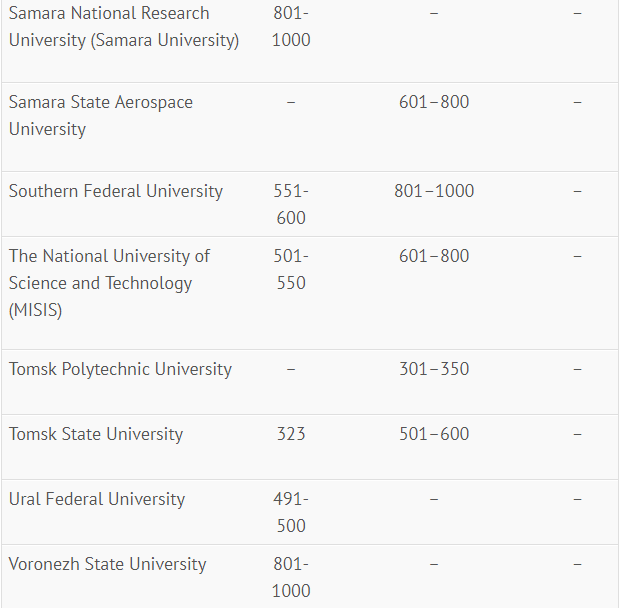Image resolution: width=620 pixels, height=608 pixels.
Task: Click Tomsk State University rank 323
Action: 291,434
